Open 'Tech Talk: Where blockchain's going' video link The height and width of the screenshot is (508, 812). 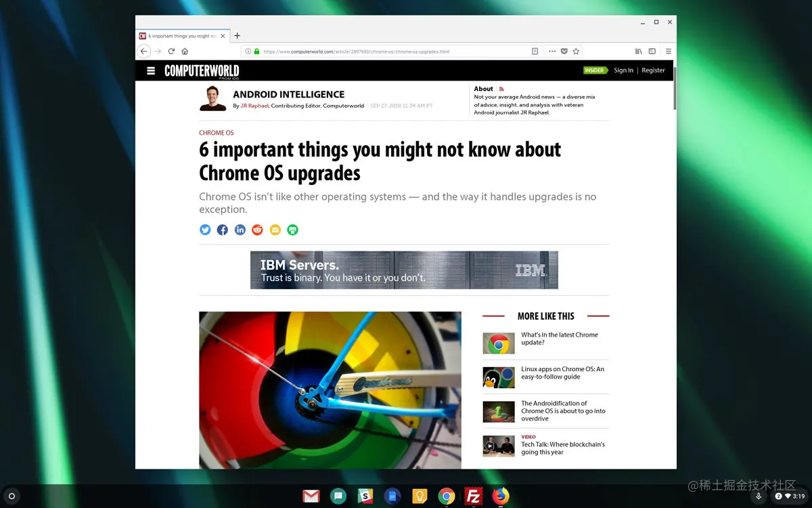(x=563, y=448)
